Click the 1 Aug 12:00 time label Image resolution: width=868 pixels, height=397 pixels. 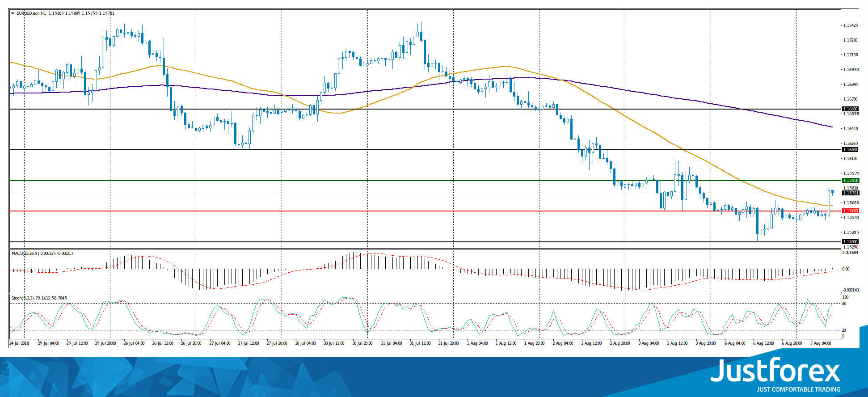point(506,343)
